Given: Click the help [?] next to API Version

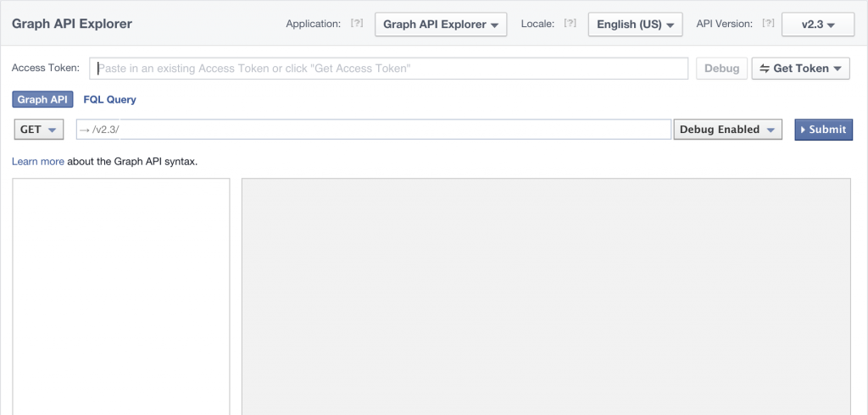Looking at the screenshot, I should [768, 23].
